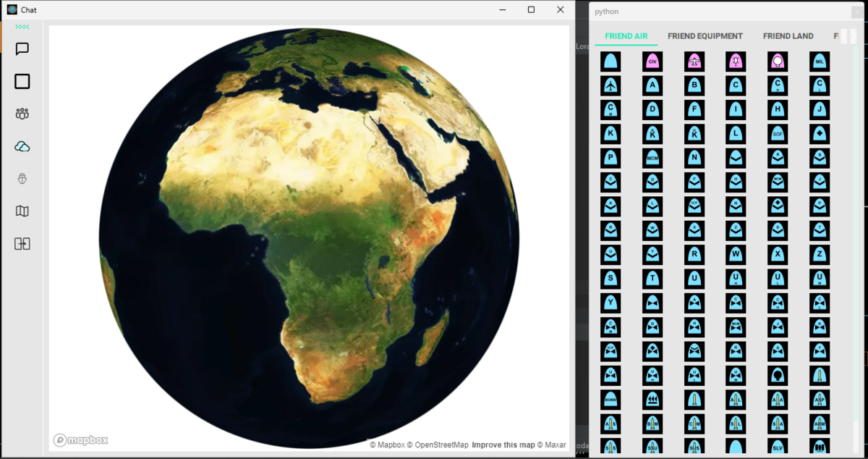This screenshot has height=459, width=868.
Task: Choose the SOF friend air symbol
Action: [778, 134]
